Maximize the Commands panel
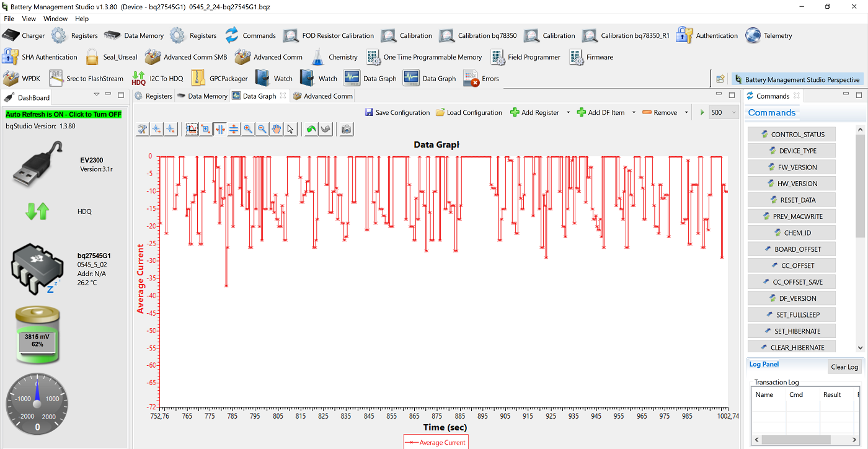 coord(859,95)
